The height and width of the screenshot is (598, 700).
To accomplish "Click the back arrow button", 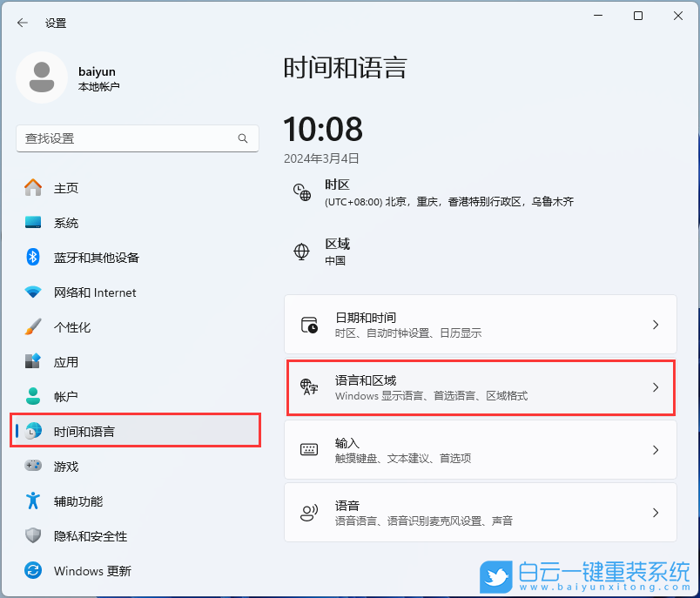I will click(x=23, y=23).
